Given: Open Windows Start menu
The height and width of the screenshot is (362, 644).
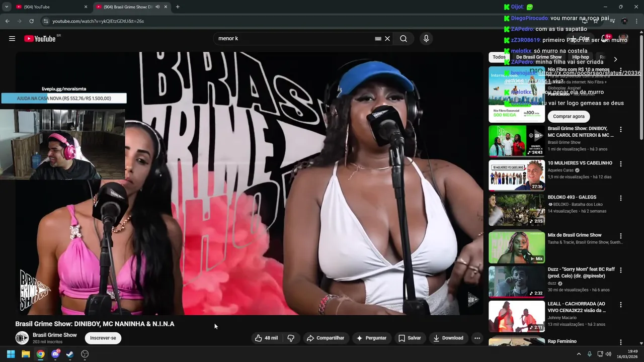Looking at the screenshot, I should [11, 354].
